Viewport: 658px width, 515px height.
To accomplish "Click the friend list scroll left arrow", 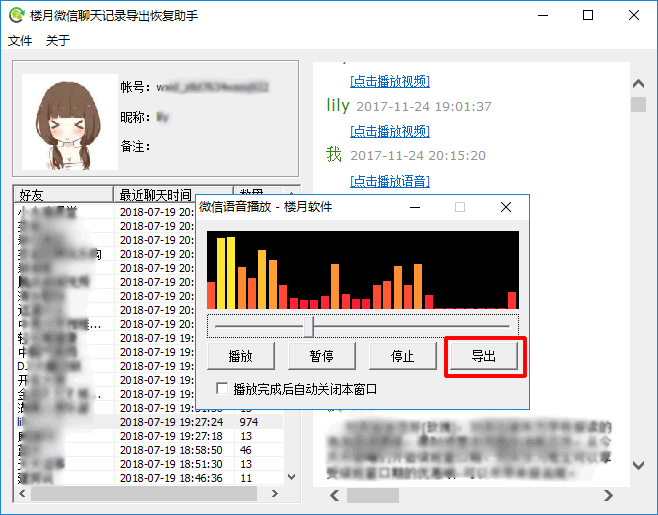I will click(23, 494).
